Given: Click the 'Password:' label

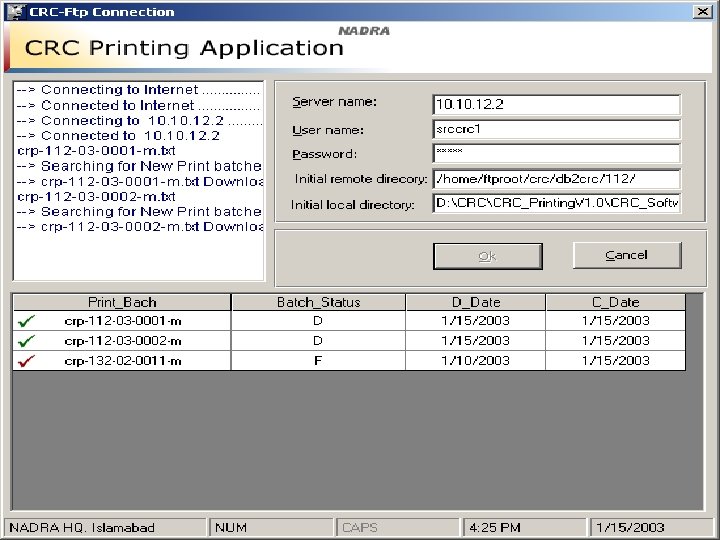Looking at the screenshot, I should 324,154.
